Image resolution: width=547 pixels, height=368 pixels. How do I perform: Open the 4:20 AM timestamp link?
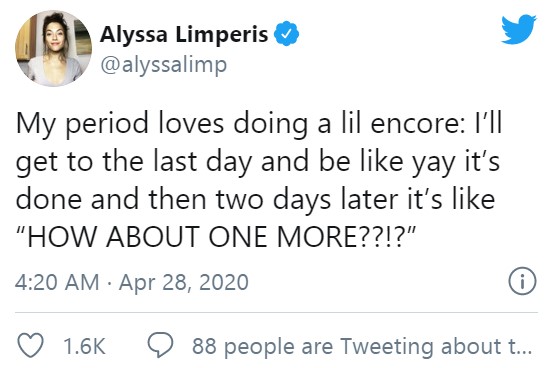[57, 282]
